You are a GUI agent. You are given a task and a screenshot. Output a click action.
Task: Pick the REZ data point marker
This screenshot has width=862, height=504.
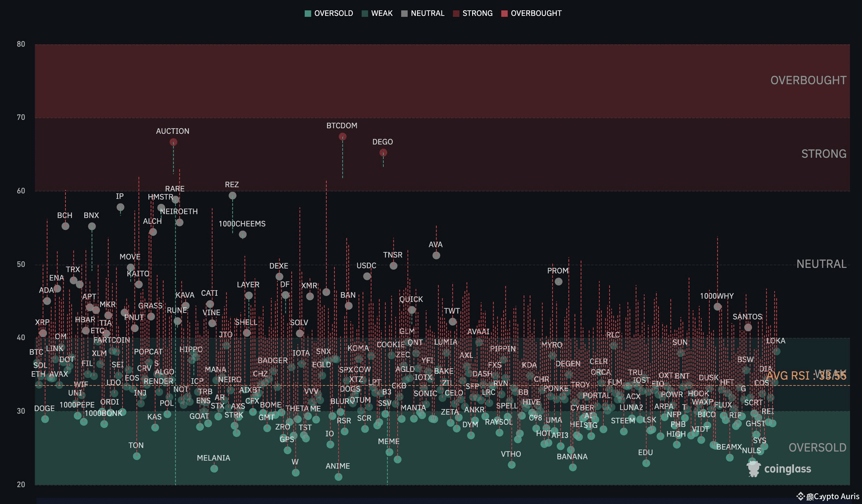[232, 196]
